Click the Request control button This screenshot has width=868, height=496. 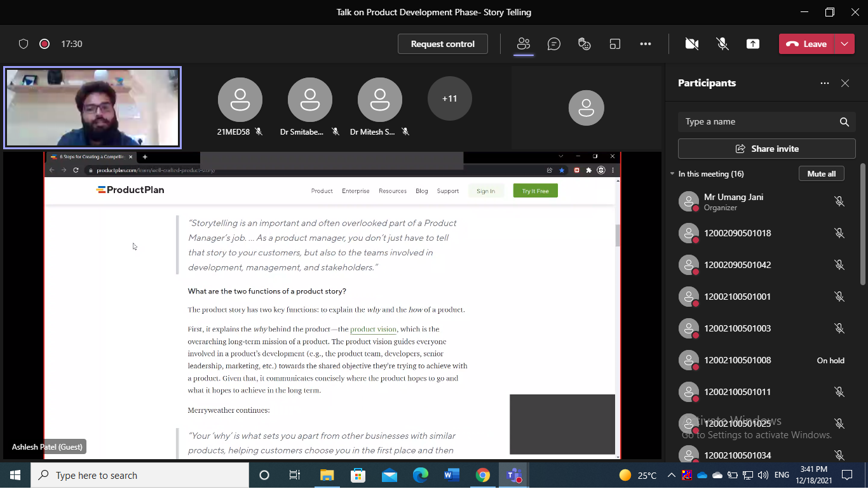(x=443, y=44)
